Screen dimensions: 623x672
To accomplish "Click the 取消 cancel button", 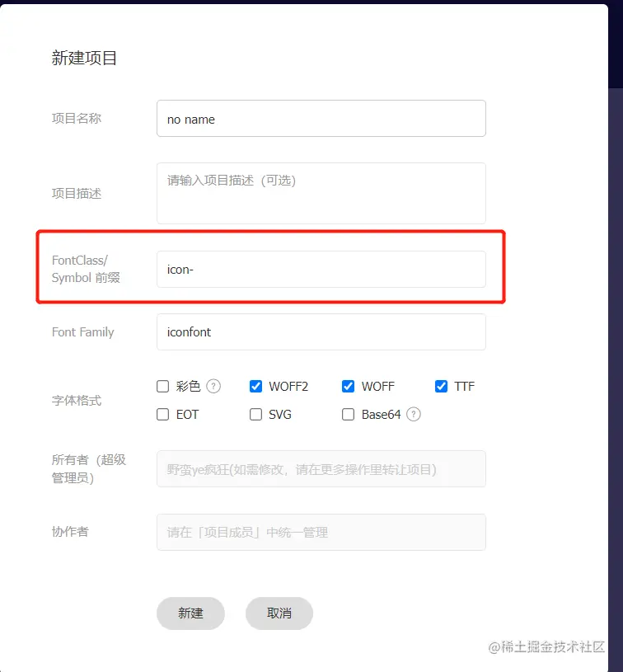I will (x=279, y=613).
